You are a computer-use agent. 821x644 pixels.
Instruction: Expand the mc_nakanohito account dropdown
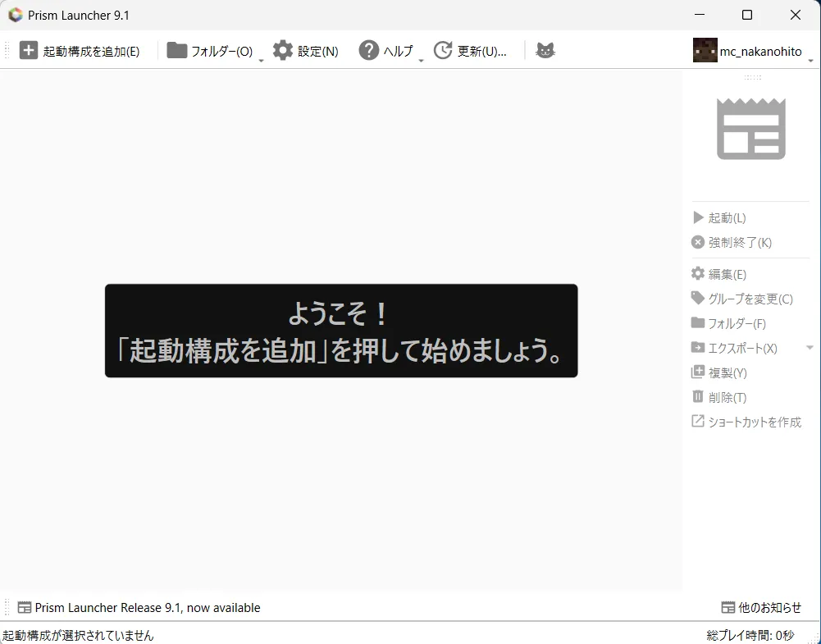pyautogui.click(x=810, y=60)
